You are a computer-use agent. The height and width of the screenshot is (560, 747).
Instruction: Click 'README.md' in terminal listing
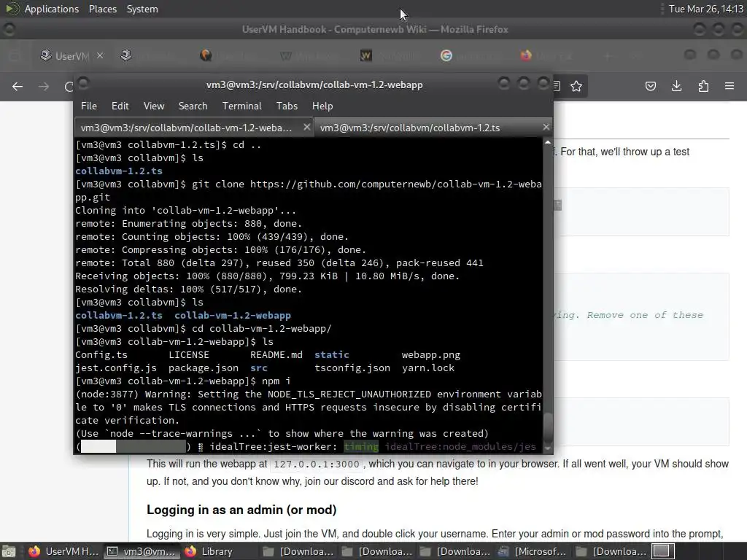click(276, 355)
